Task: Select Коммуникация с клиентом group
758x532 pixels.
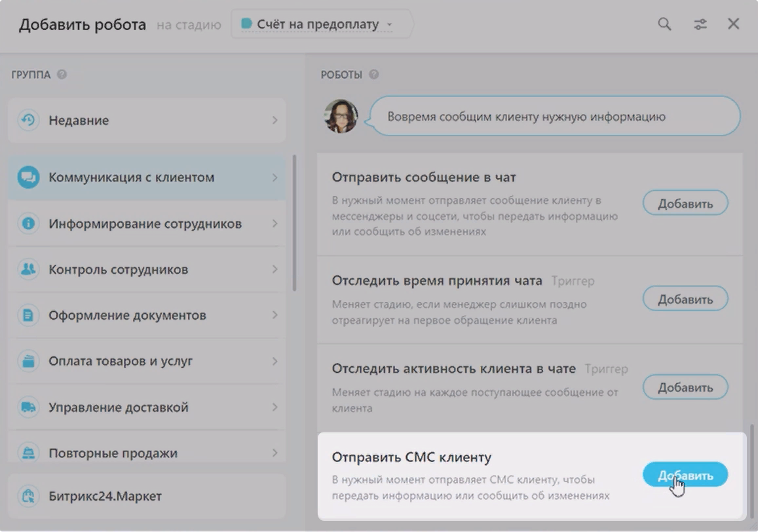Action: (x=131, y=178)
